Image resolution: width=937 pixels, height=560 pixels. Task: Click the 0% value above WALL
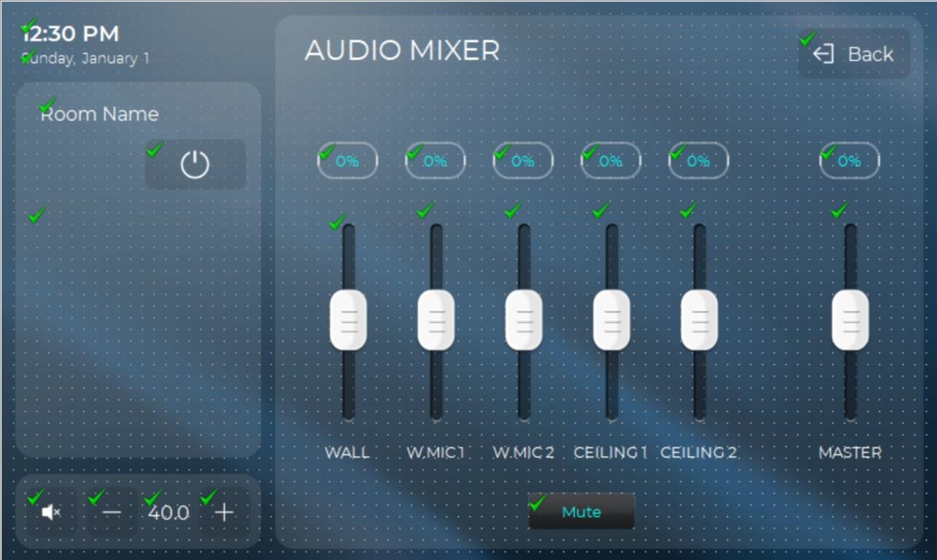coord(347,161)
